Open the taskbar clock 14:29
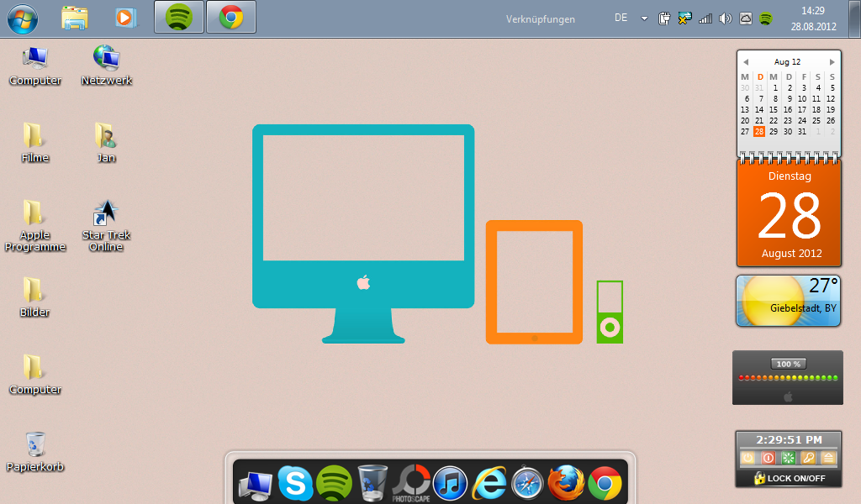 (813, 18)
